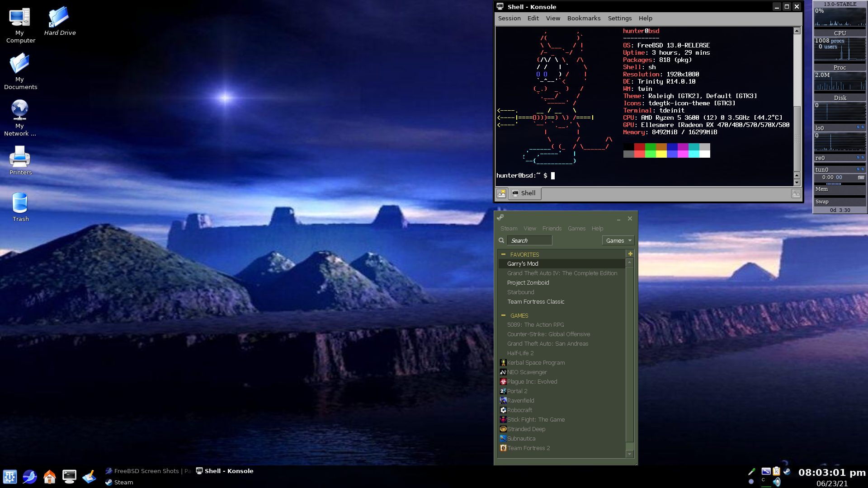The width and height of the screenshot is (868, 488).
Task: Click the Steam tray icon
Action: (787, 471)
